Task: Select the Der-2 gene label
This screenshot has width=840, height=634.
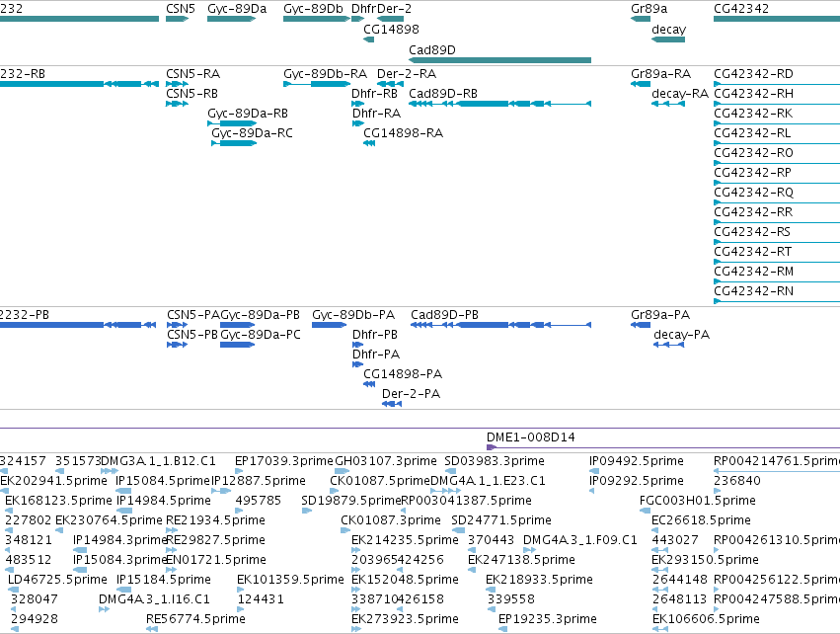Action: tap(394, 9)
